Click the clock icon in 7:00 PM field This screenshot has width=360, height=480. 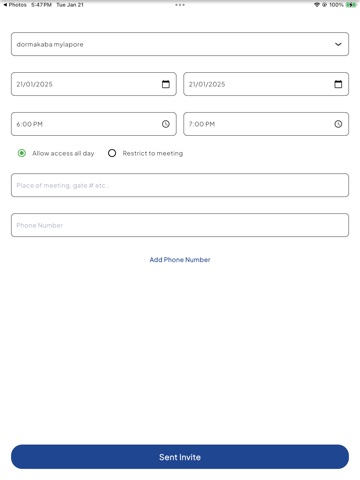click(x=338, y=124)
